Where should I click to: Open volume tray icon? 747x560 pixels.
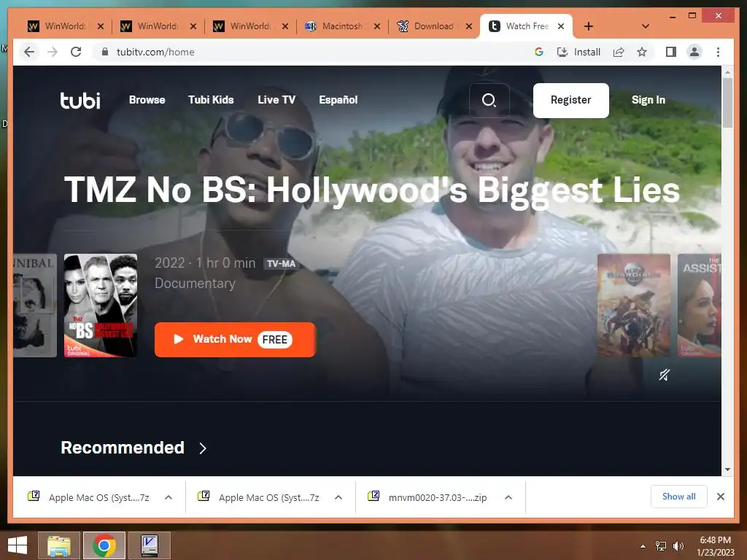point(678,546)
